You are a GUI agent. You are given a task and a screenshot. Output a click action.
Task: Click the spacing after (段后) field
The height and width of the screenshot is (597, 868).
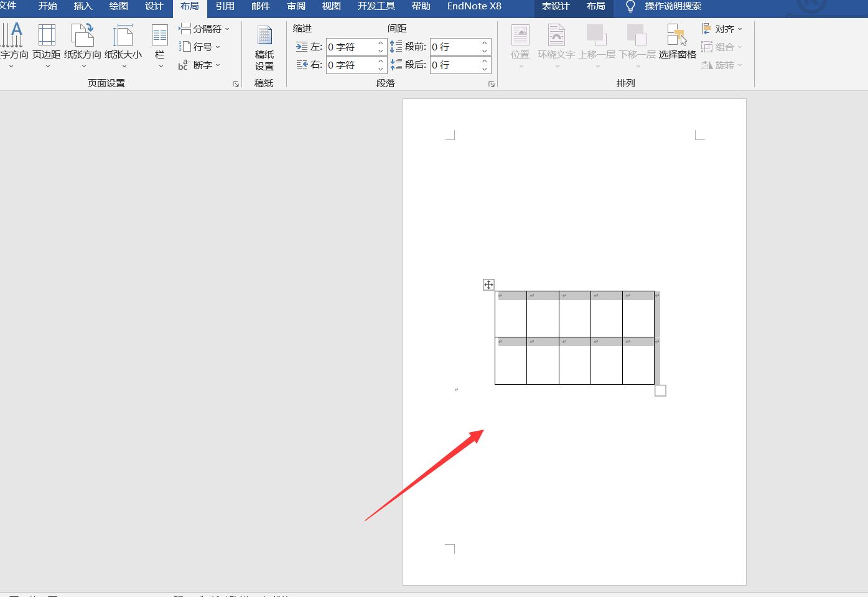[x=455, y=65]
